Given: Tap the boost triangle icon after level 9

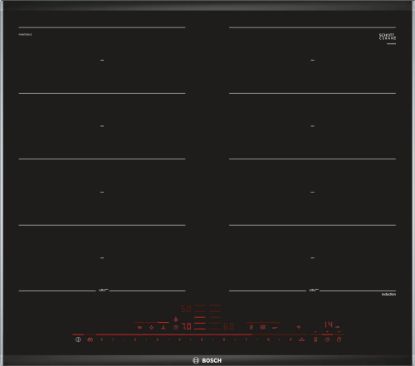Looking at the screenshot, I should (x=302, y=340).
